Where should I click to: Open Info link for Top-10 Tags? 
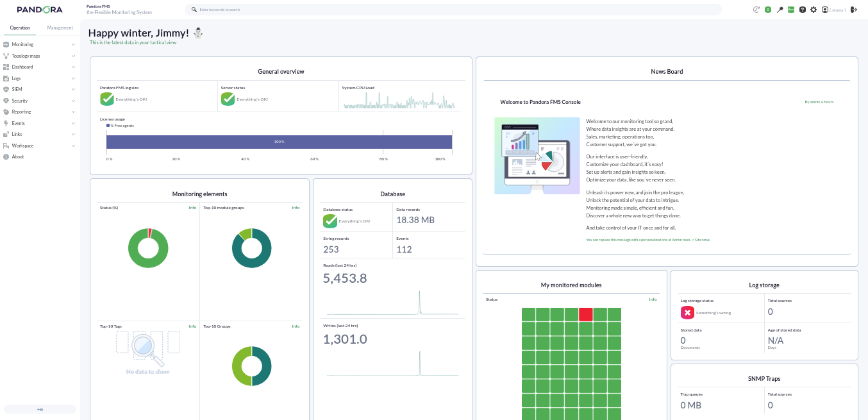tap(192, 326)
